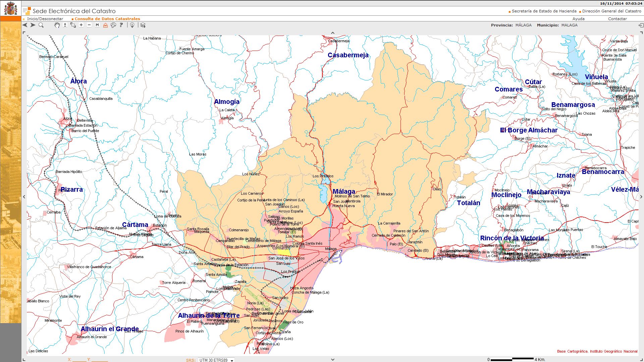Click the Pizarra municipality label

click(x=71, y=189)
